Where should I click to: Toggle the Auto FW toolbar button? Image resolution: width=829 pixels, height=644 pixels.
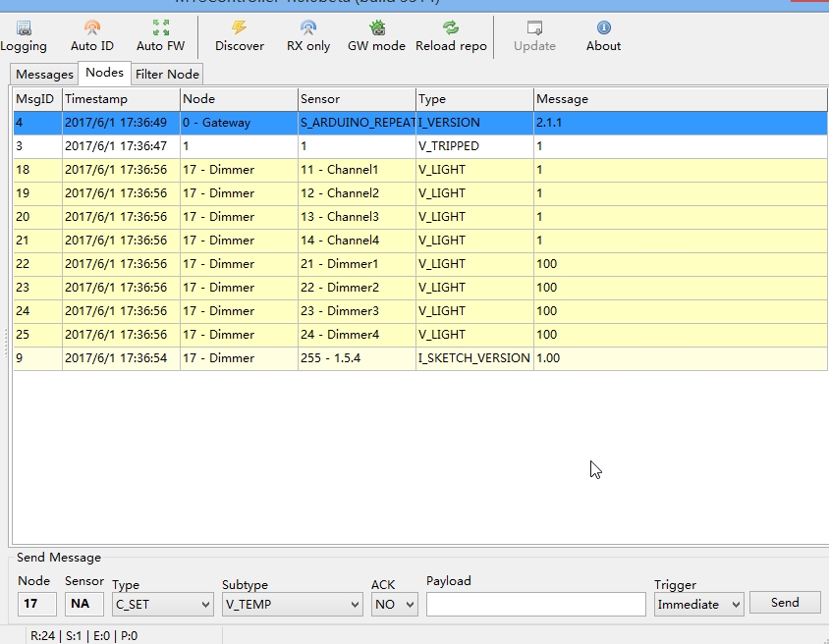pyautogui.click(x=160, y=35)
